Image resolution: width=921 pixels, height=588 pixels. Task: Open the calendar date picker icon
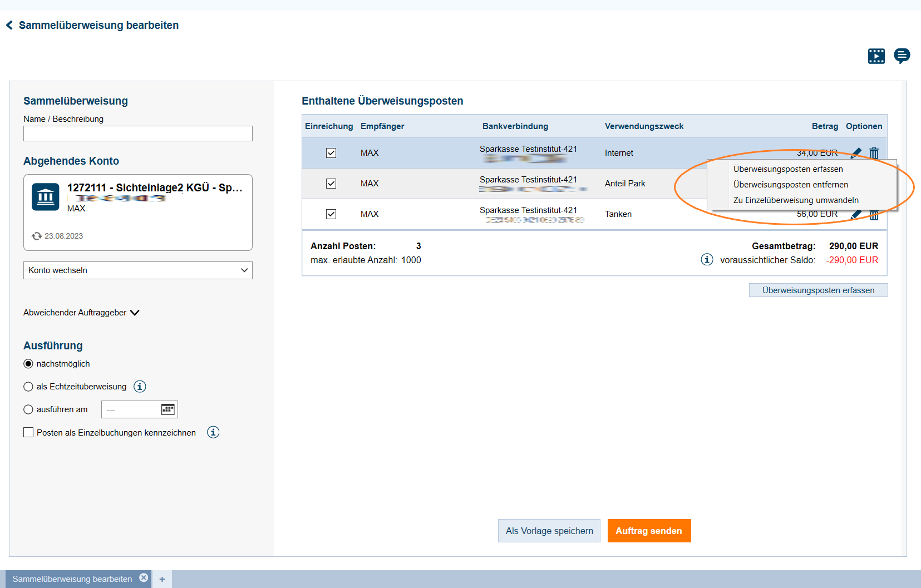(x=168, y=409)
